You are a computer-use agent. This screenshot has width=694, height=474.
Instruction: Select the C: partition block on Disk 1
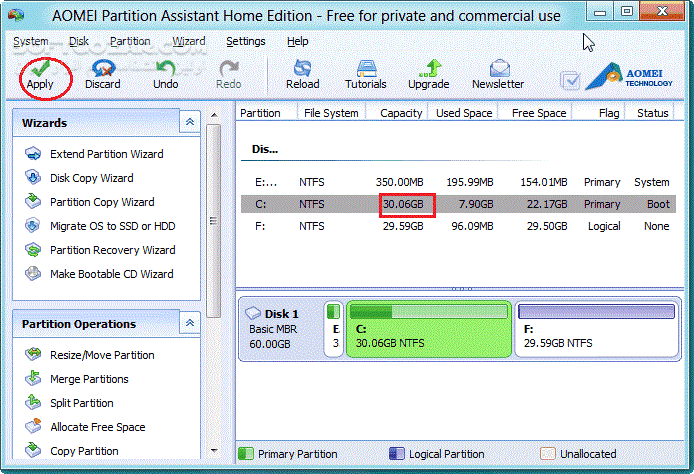click(x=427, y=328)
